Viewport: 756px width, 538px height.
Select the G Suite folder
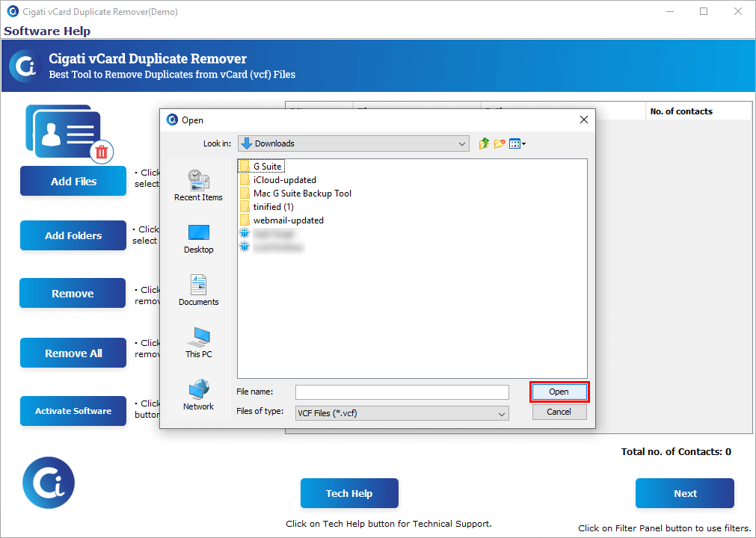[x=261, y=166]
